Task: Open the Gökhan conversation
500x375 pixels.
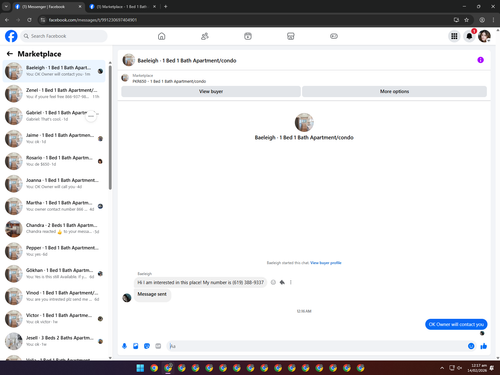Action: (x=54, y=273)
